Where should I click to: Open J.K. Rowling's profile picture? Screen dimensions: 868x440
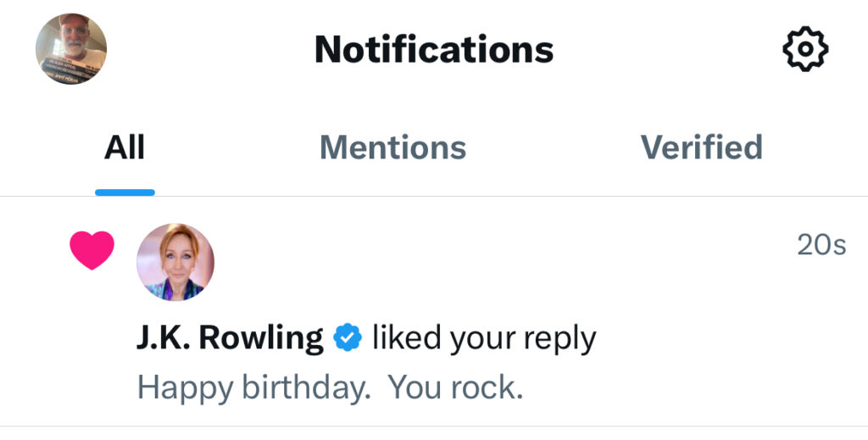(175, 262)
